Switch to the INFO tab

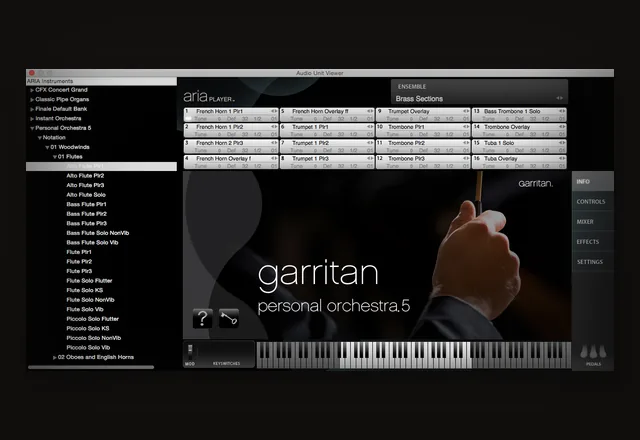593,182
